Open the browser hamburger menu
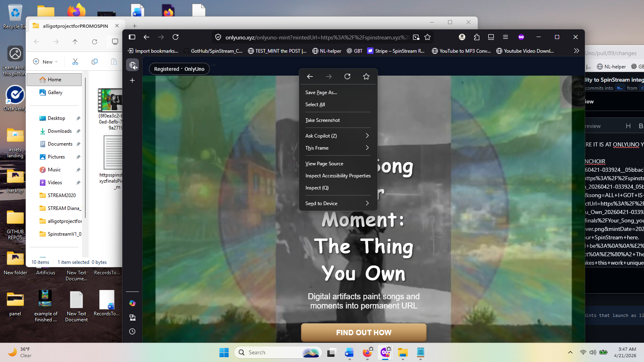Screen dimensions: 644x362 pos(506,37)
